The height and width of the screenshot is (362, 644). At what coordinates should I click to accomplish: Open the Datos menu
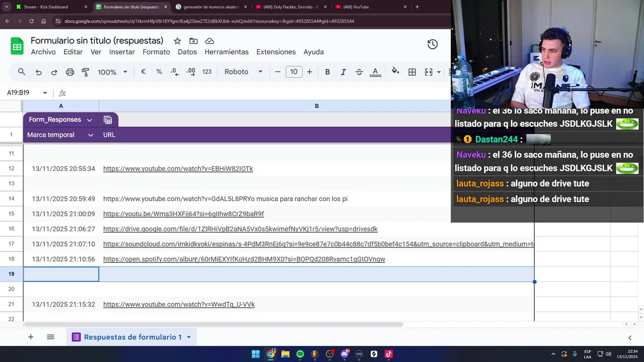[x=187, y=52]
